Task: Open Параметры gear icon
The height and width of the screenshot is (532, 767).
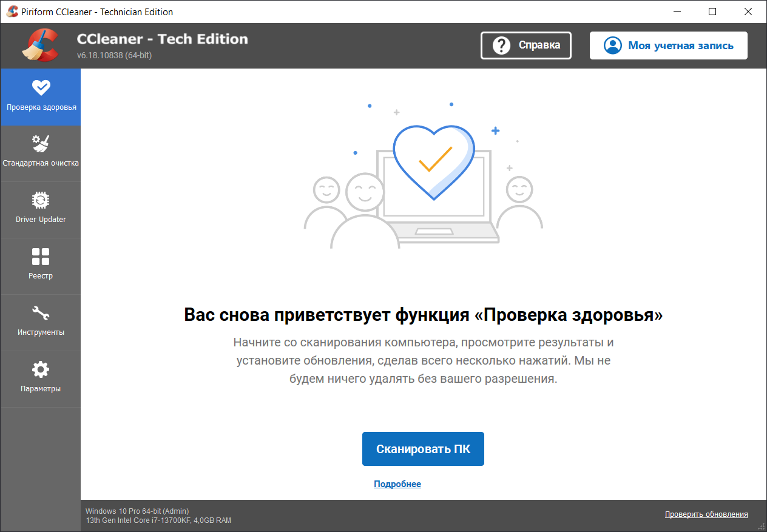Action: 41,369
